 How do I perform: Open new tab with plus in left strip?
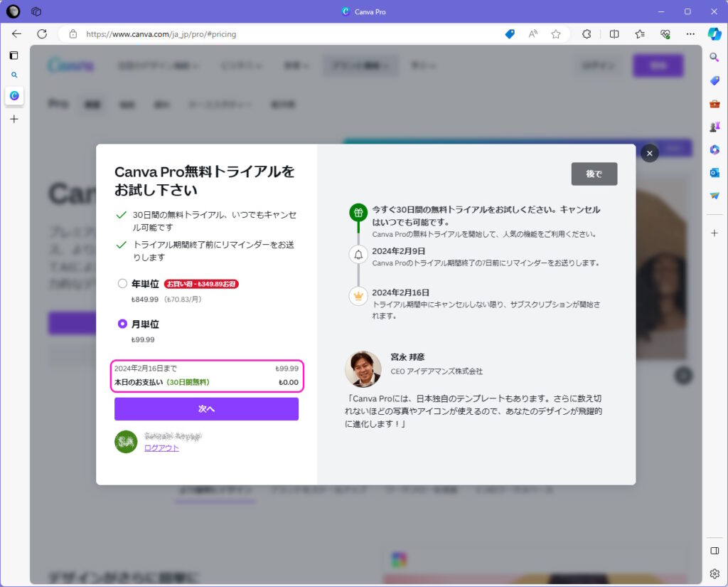point(14,120)
